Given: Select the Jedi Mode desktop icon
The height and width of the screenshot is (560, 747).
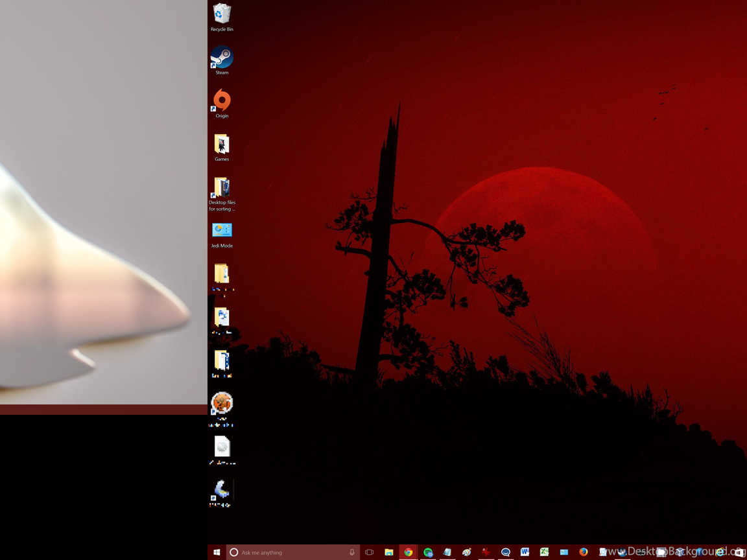Looking at the screenshot, I should pyautogui.click(x=222, y=231).
